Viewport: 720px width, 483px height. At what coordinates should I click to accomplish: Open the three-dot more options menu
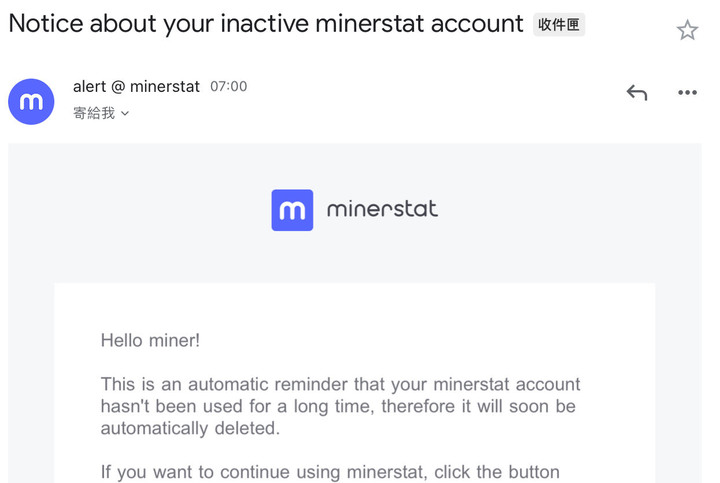click(687, 93)
